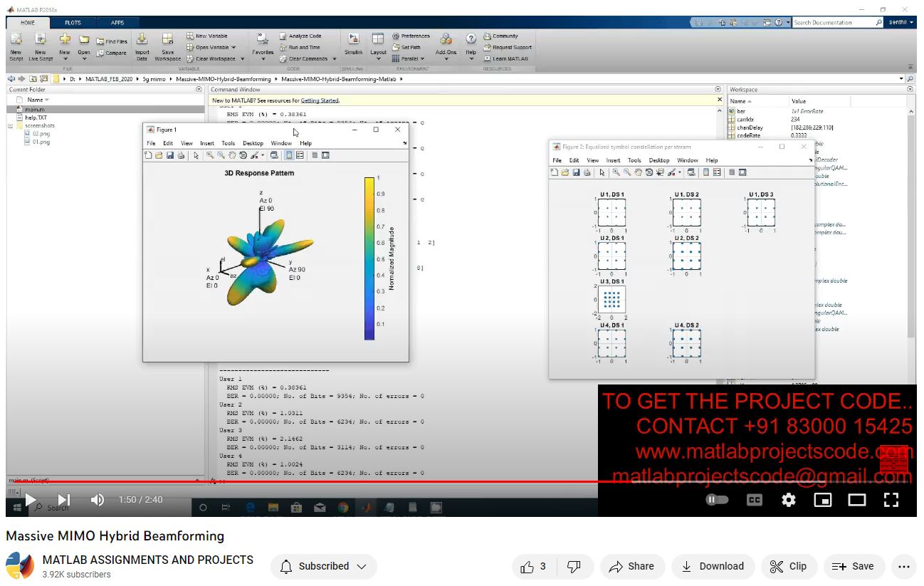924x586 pixels.
Task: Toggle Insert Colorbar button in Figure 2 toolbar
Action: click(x=706, y=172)
